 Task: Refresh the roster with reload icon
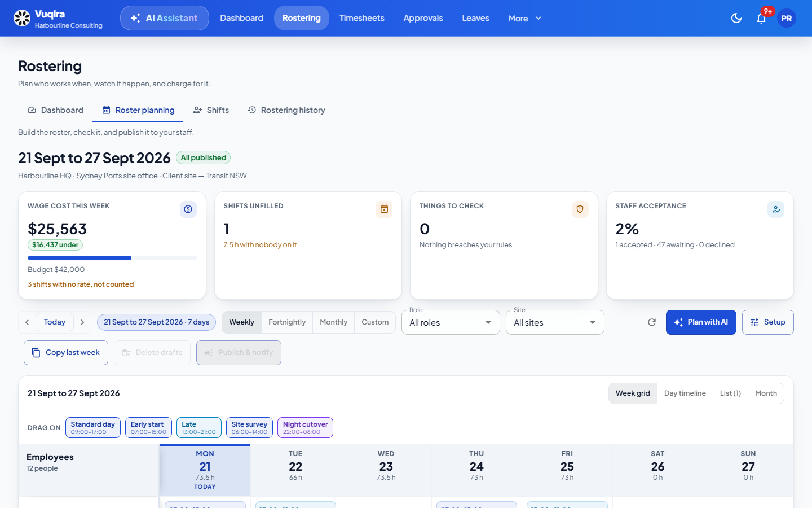tap(652, 322)
